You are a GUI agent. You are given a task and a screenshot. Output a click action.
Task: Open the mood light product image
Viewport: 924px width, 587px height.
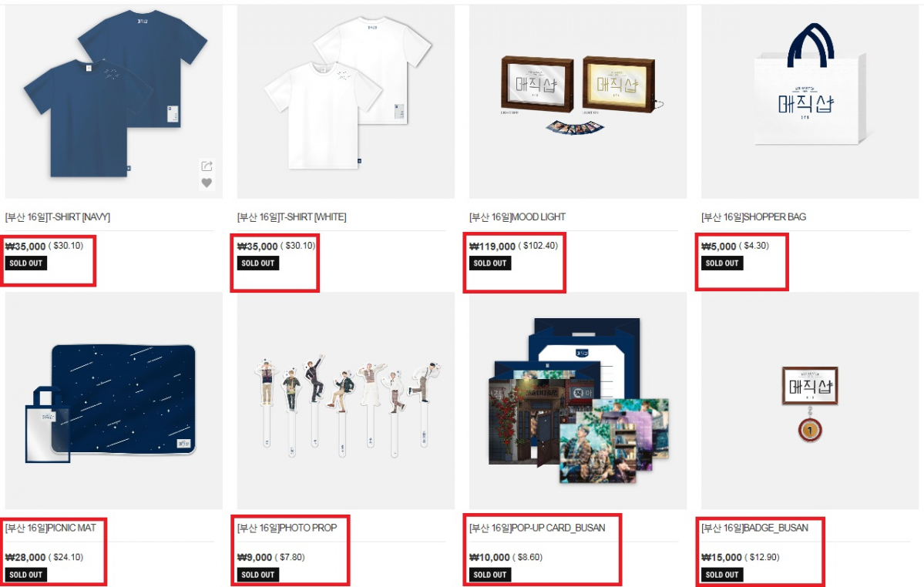coord(578,102)
